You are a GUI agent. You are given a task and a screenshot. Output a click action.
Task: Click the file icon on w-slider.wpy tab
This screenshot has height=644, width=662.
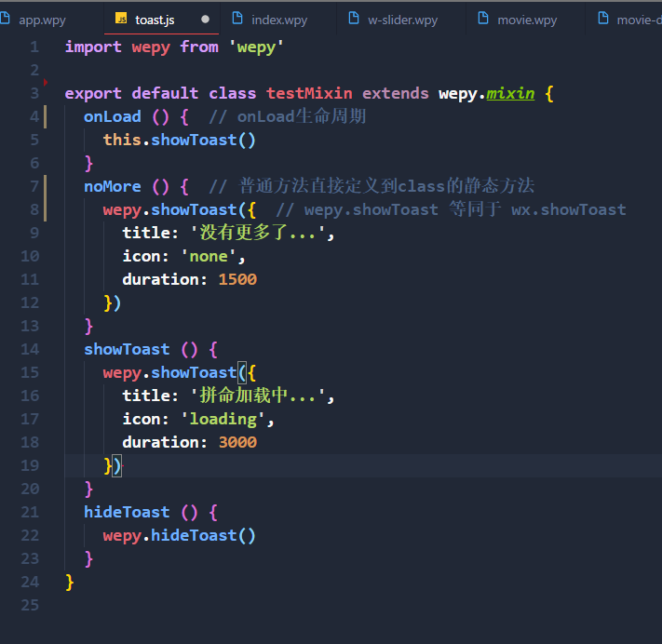tap(354, 18)
